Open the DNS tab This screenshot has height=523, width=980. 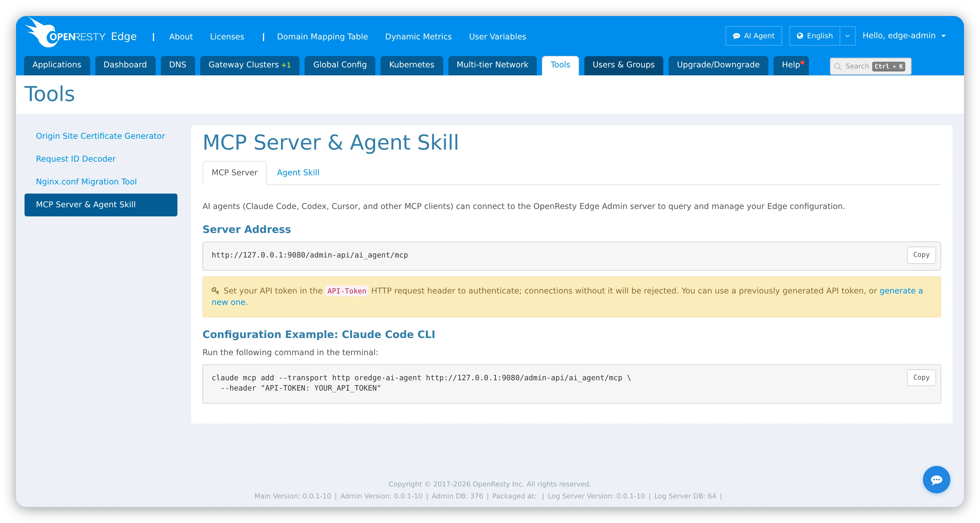click(177, 65)
